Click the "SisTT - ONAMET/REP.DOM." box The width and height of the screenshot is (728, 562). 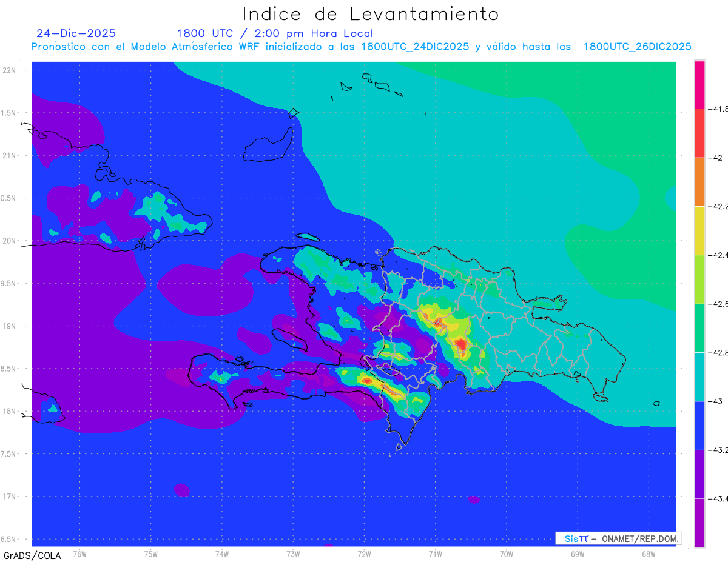click(619, 538)
